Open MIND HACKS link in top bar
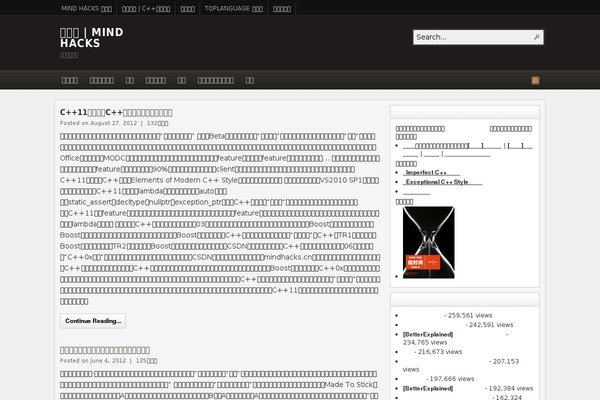This screenshot has width=600, height=400. click(86, 8)
